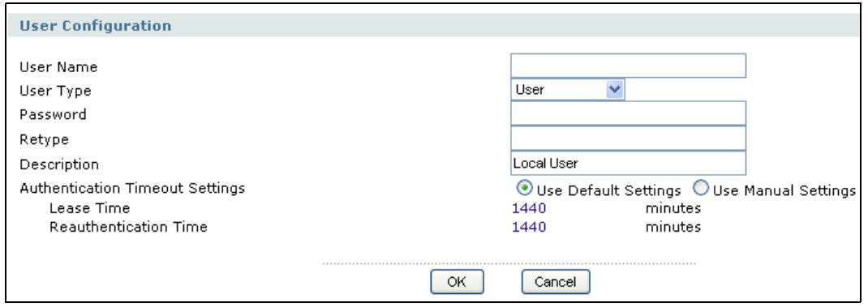Focus the Password input field
Viewport: 868px width, 307px height.
pyautogui.click(x=629, y=113)
